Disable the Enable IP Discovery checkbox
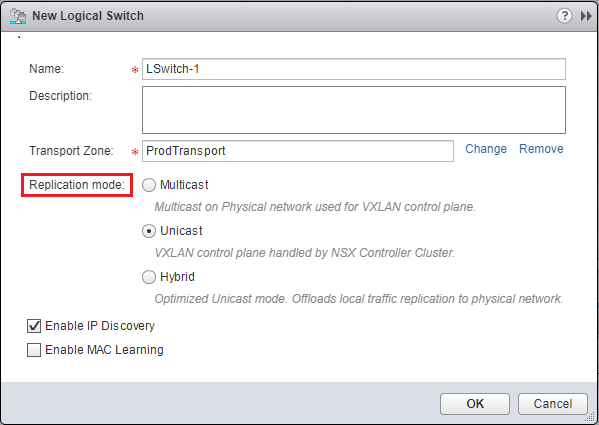The image size is (599, 425). click(34, 326)
